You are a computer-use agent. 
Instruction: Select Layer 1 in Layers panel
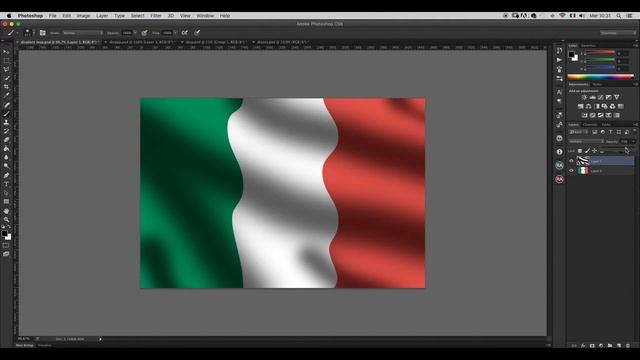coord(605,161)
